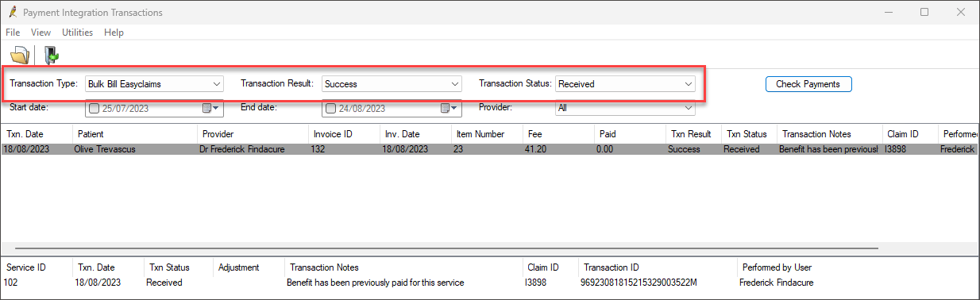
Task: Click the exit door toolbar icon
Action: (52, 55)
